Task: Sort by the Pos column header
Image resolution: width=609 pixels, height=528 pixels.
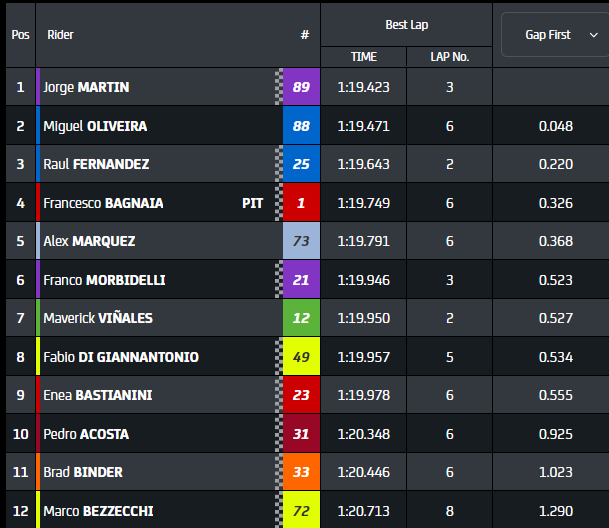Action: (20, 35)
